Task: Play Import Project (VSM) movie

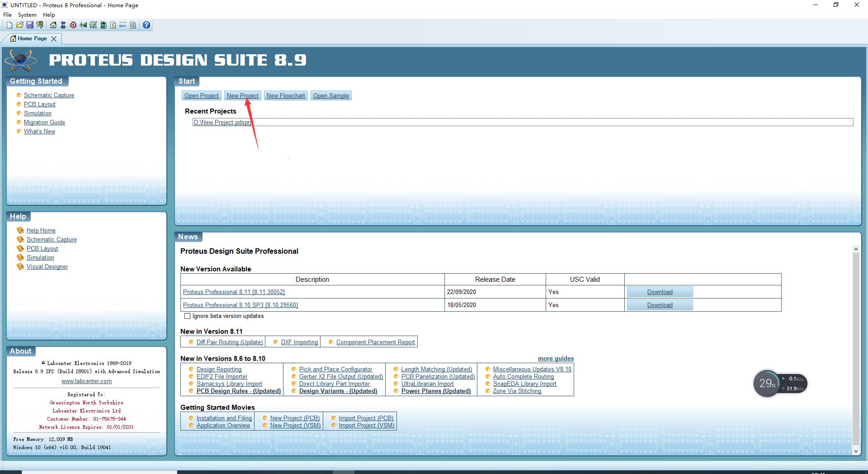Action: [366, 425]
